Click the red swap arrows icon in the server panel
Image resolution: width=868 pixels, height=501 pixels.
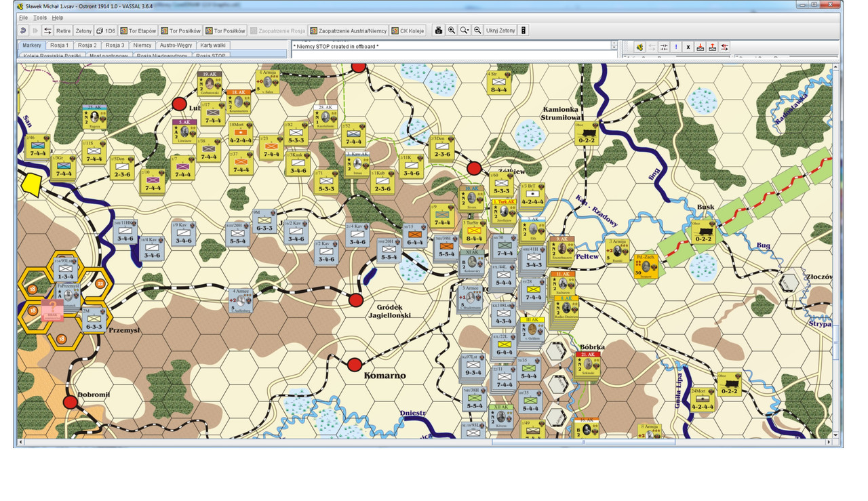click(725, 47)
